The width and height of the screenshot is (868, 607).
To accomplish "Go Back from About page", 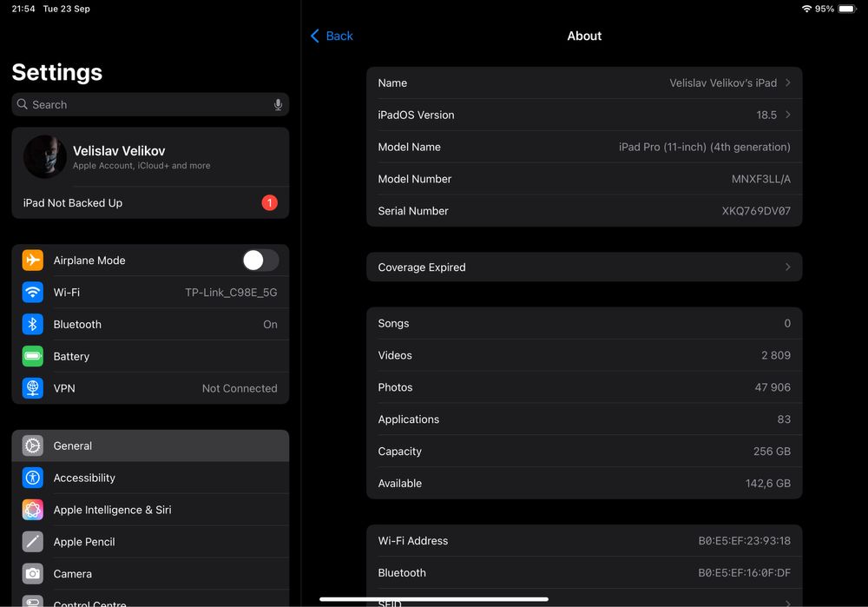I will (x=332, y=36).
